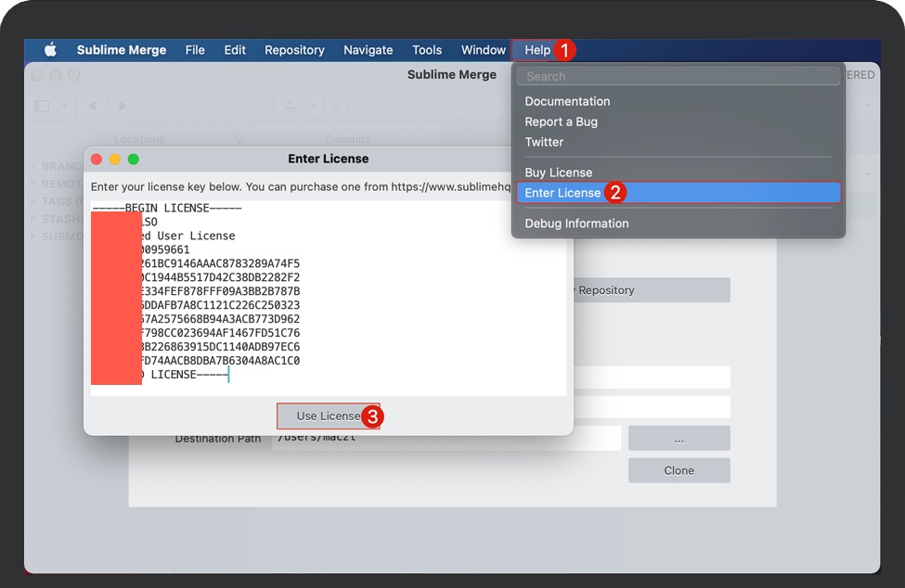The width and height of the screenshot is (905, 588).
Task: Open the Navigate menu
Action: (368, 50)
